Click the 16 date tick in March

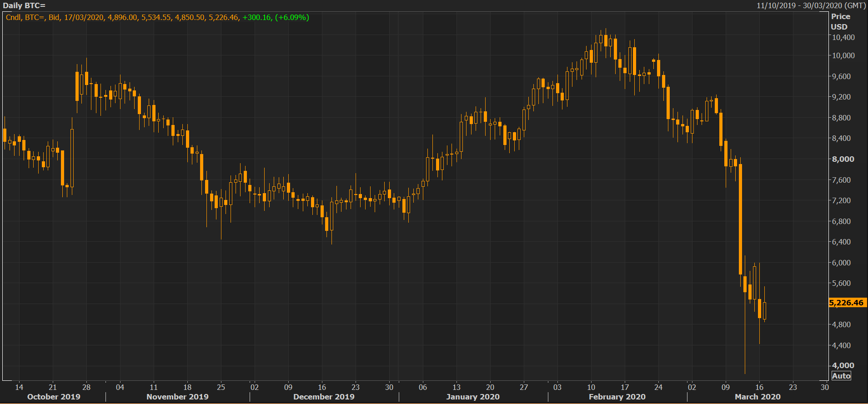point(759,387)
